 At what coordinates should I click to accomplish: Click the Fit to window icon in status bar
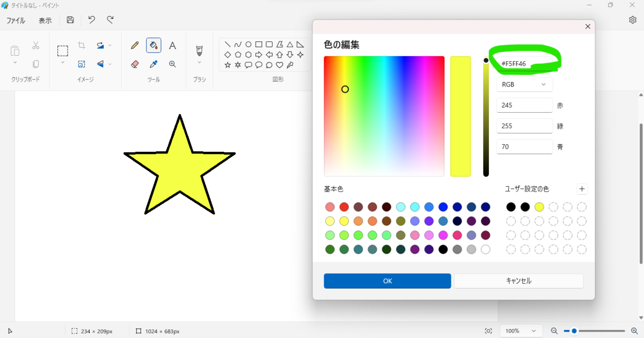coord(488,331)
